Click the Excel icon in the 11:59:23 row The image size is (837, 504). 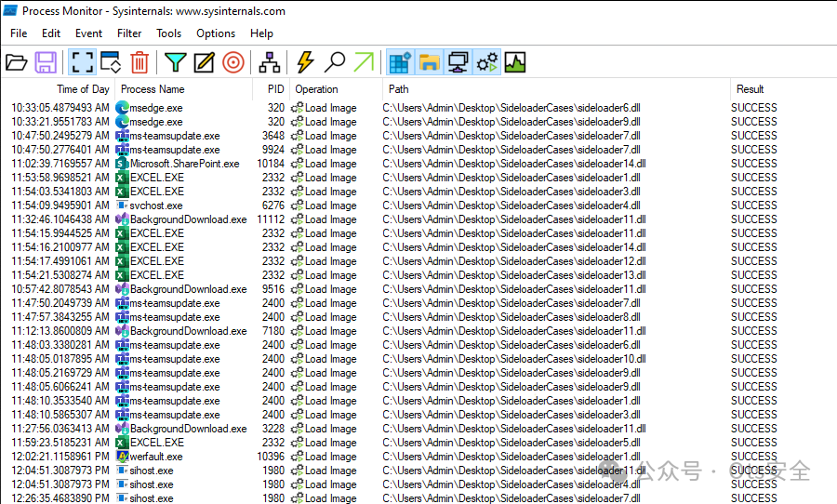122,443
